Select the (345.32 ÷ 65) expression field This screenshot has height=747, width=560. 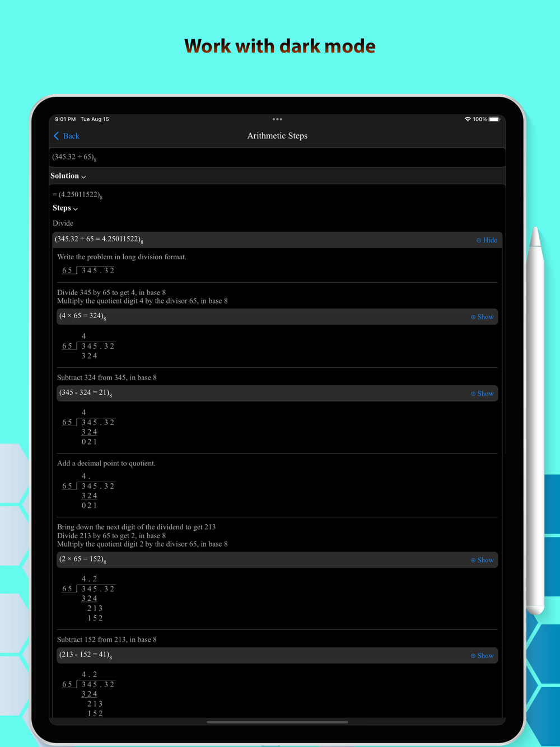[277, 157]
